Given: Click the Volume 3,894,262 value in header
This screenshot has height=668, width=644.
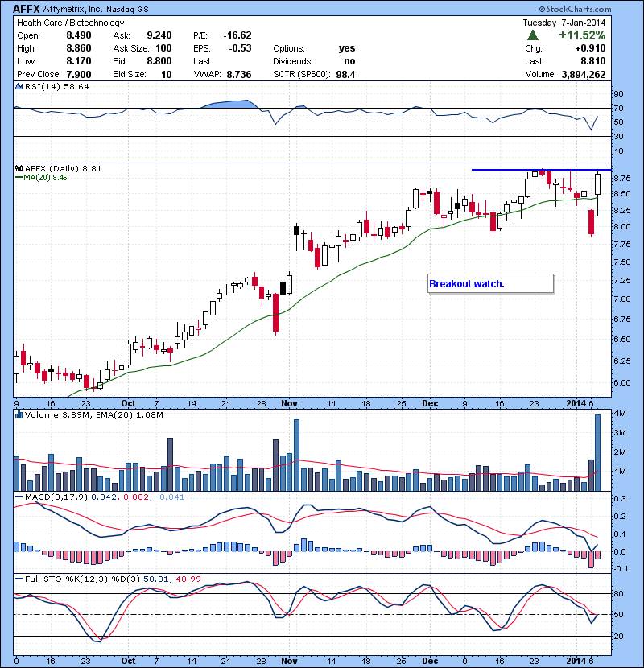Looking at the screenshot, I should 584,75.
